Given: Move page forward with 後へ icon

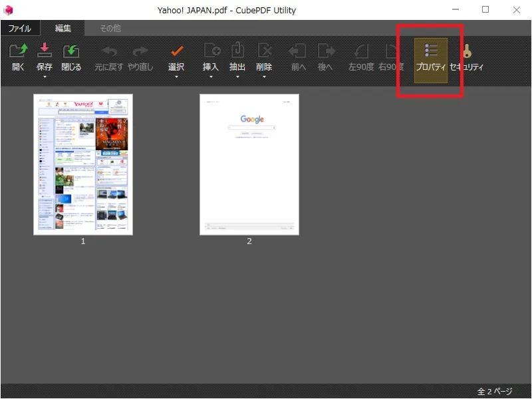Looking at the screenshot, I should 326,51.
